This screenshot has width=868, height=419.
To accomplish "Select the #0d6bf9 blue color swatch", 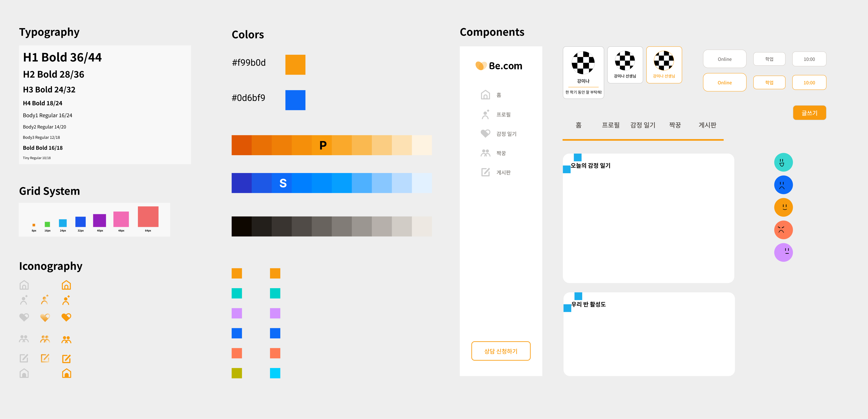I will (295, 100).
